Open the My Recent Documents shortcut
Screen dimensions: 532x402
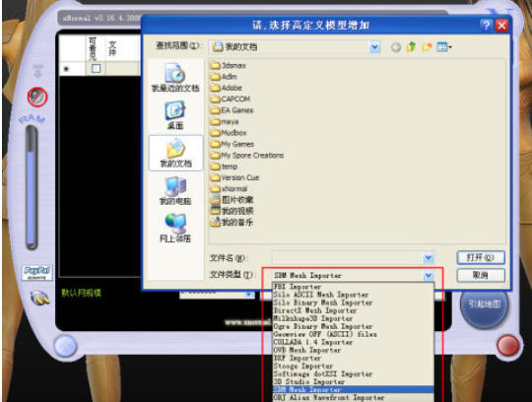(x=175, y=78)
